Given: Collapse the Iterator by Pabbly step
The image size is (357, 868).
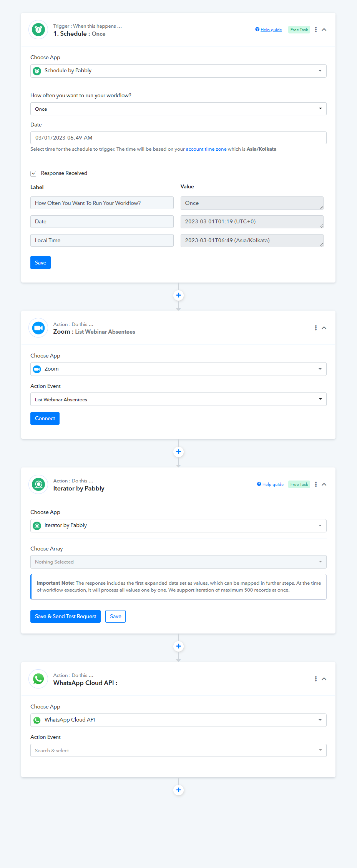Looking at the screenshot, I should coord(324,484).
